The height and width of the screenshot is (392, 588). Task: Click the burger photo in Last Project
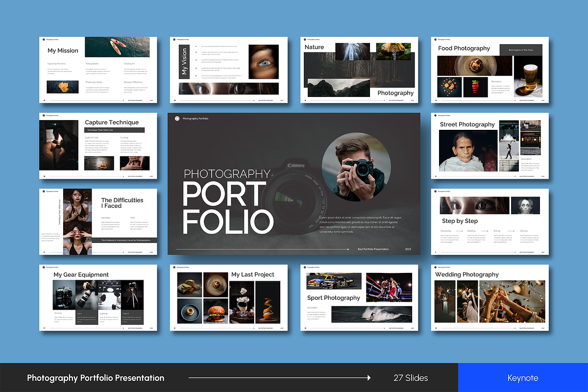216,311
